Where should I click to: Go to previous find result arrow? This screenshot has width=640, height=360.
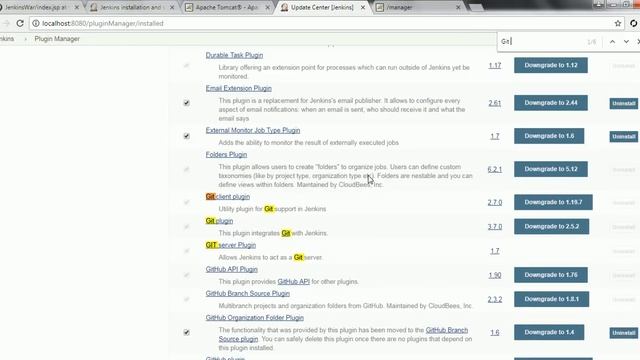pyautogui.click(x=612, y=42)
